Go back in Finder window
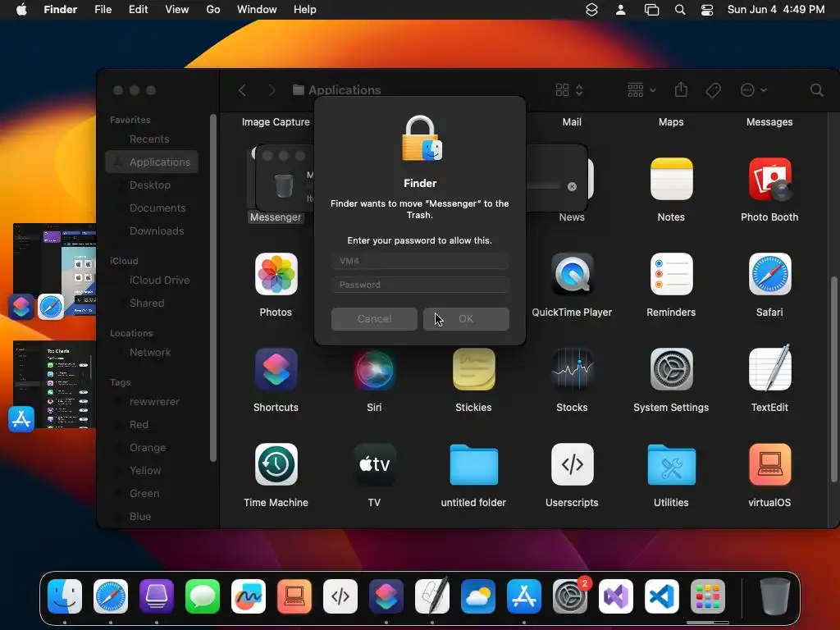This screenshot has width=840, height=630. click(242, 90)
